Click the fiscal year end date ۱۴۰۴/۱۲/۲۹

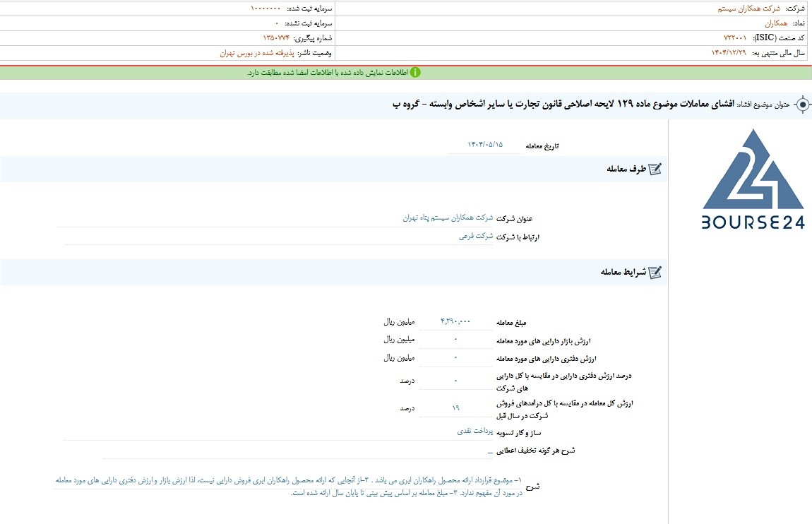(x=728, y=53)
